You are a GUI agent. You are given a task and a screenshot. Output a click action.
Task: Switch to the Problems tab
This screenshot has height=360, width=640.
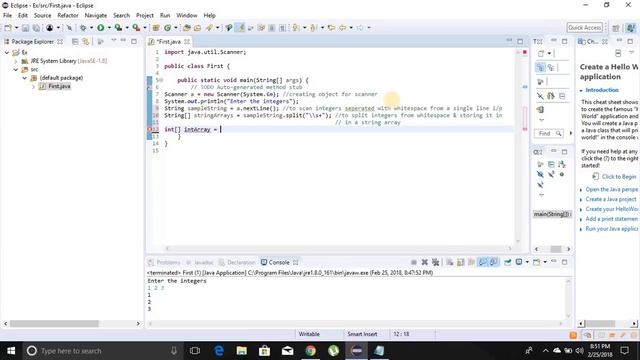pos(164,262)
